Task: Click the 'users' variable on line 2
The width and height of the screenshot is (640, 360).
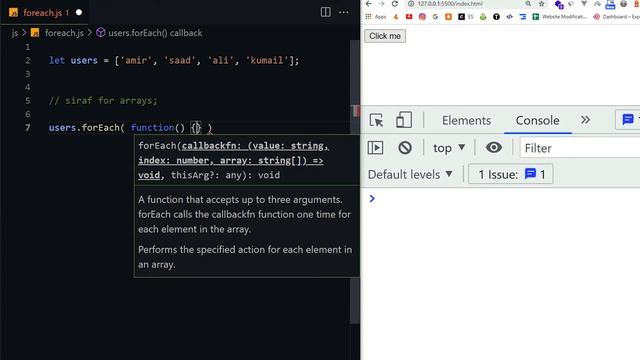Action: click(x=84, y=60)
